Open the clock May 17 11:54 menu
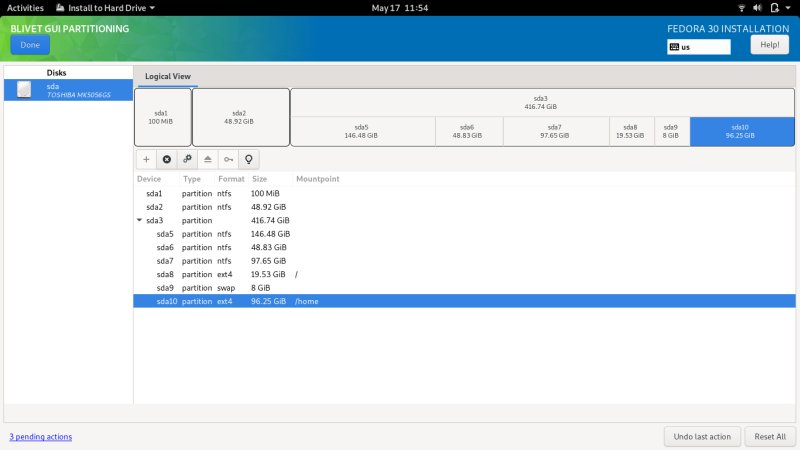800x450 pixels. point(399,8)
